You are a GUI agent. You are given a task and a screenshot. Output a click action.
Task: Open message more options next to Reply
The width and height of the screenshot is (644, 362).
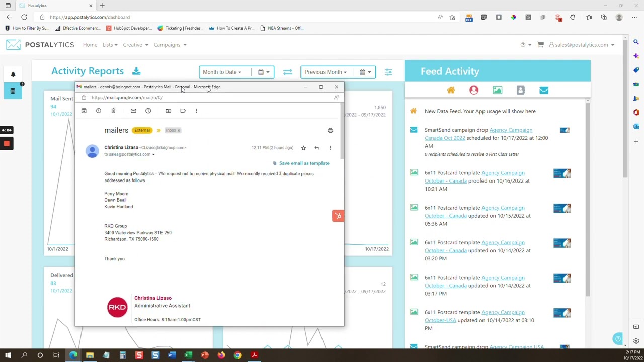330,148
